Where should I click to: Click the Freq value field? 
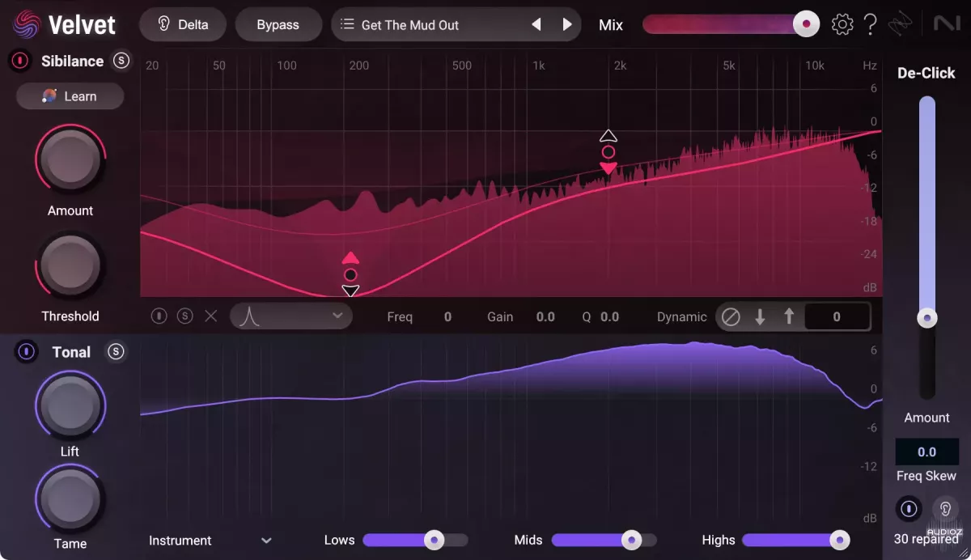click(x=447, y=316)
